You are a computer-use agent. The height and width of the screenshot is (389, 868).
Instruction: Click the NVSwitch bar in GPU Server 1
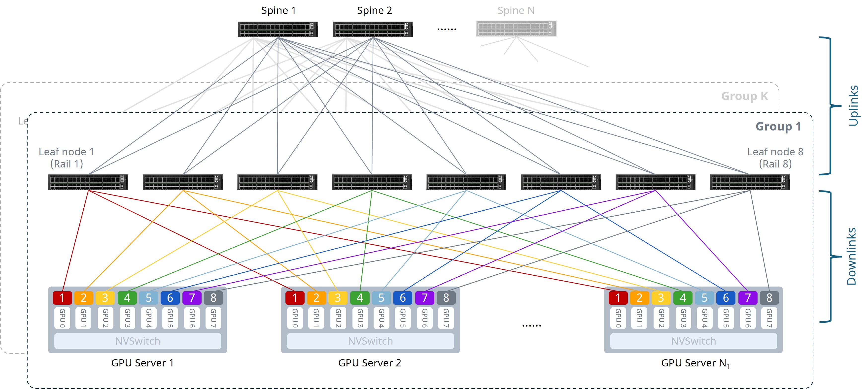(138, 341)
